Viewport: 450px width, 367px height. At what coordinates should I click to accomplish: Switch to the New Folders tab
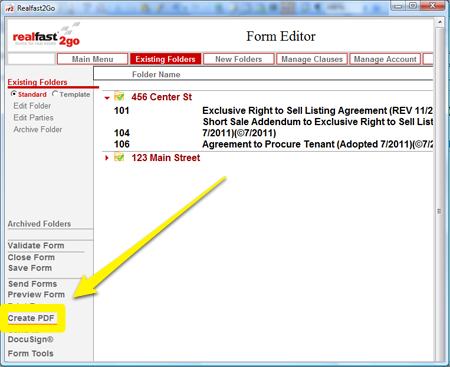coord(239,59)
